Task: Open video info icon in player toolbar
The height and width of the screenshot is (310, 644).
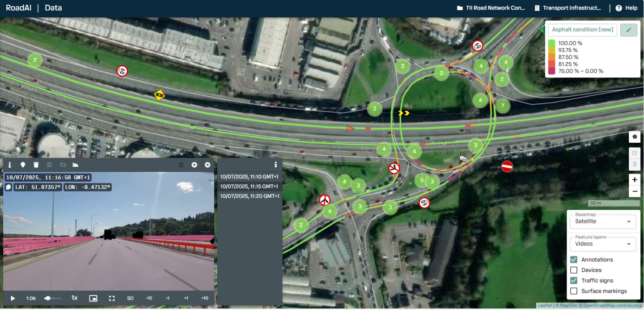Action: point(10,165)
